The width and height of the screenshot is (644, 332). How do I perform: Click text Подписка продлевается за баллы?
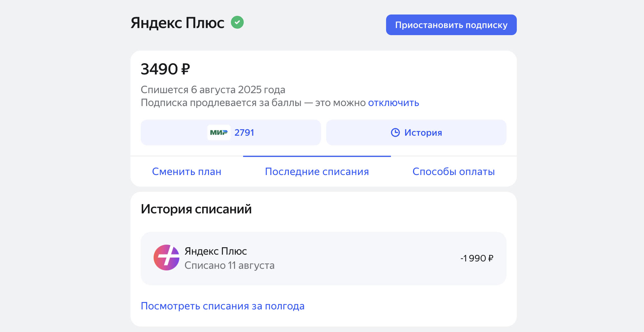click(221, 103)
